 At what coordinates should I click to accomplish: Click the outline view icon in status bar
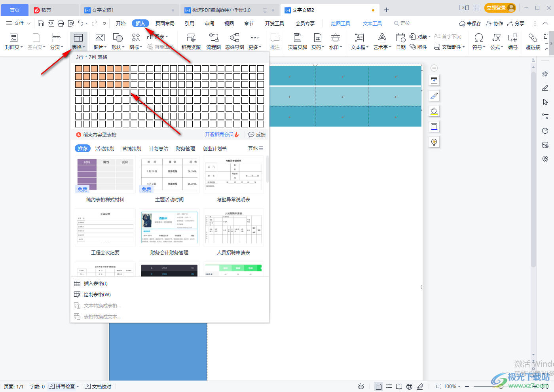(389, 386)
